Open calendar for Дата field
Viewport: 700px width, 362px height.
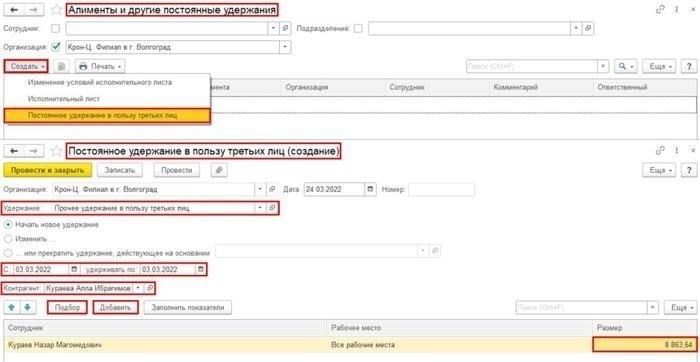[x=371, y=189]
